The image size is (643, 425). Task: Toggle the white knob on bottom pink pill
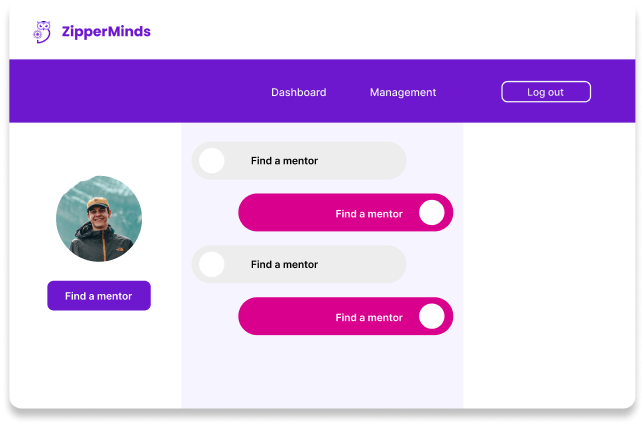tap(432, 316)
